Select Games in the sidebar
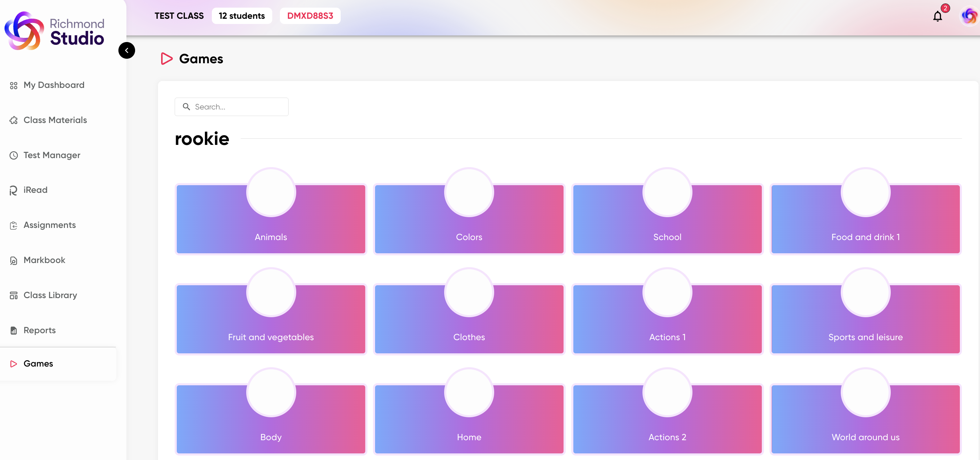This screenshot has height=460, width=980. coord(38,363)
